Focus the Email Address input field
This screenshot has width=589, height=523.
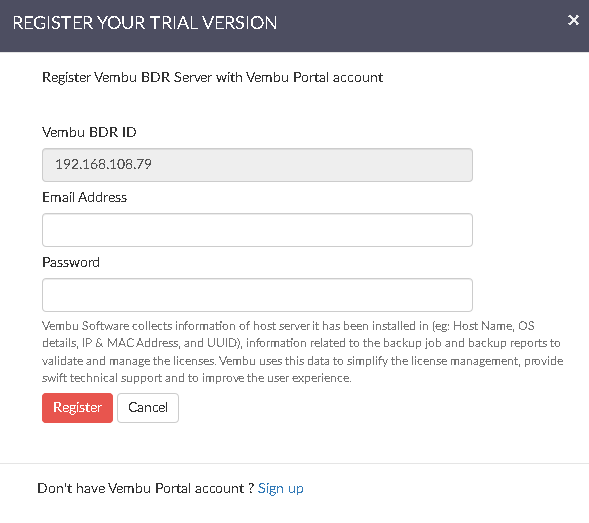(x=257, y=230)
